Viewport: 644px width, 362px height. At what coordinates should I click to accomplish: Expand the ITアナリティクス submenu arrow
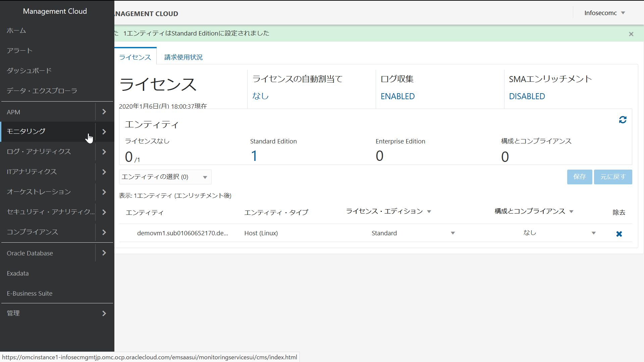point(104,172)
